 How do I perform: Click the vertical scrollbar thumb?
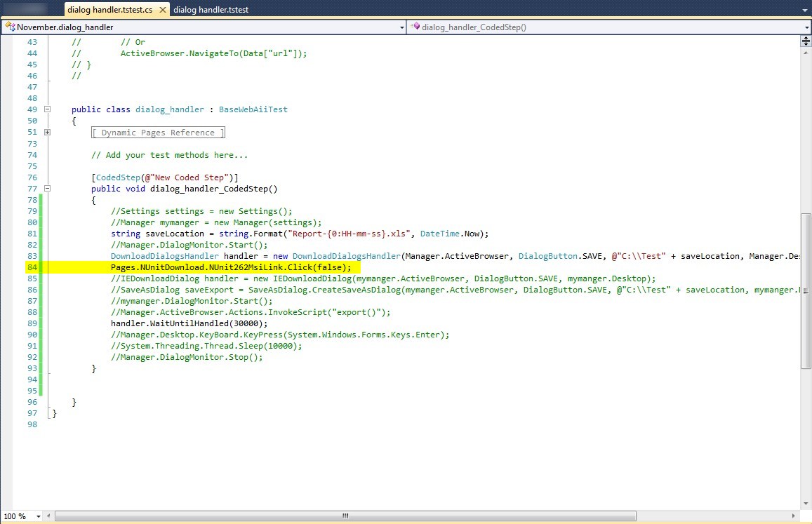click(x=806, y=291)
